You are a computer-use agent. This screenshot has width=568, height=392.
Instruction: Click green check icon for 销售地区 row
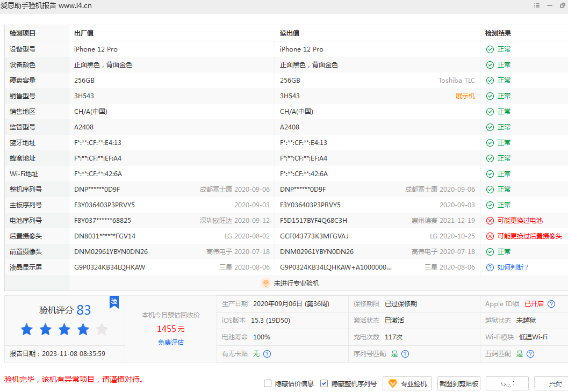(490, 112)
